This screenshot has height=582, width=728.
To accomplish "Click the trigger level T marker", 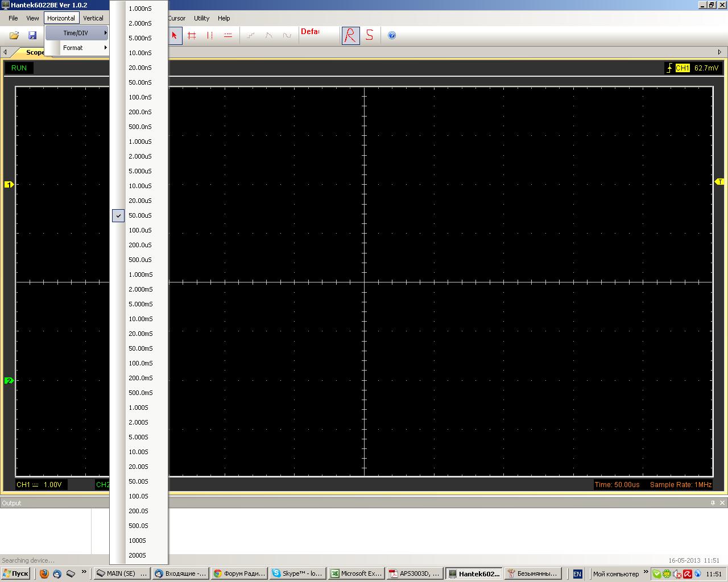I will 719,182.
